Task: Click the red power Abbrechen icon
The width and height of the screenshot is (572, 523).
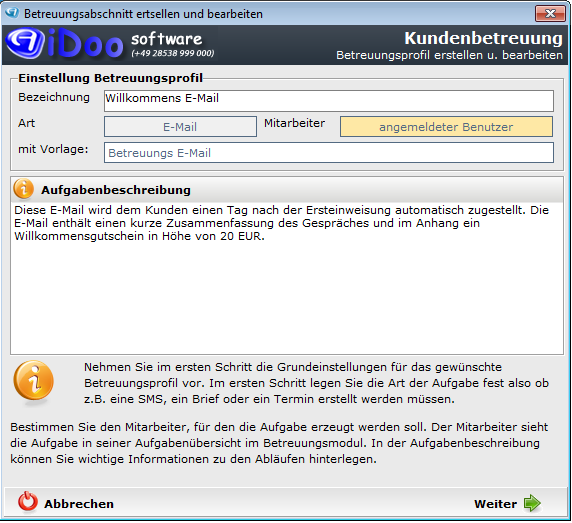Action: tap(28, 502)
